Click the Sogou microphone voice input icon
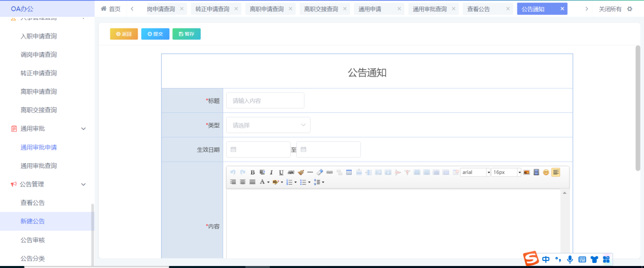 click(x=570, y=259)
